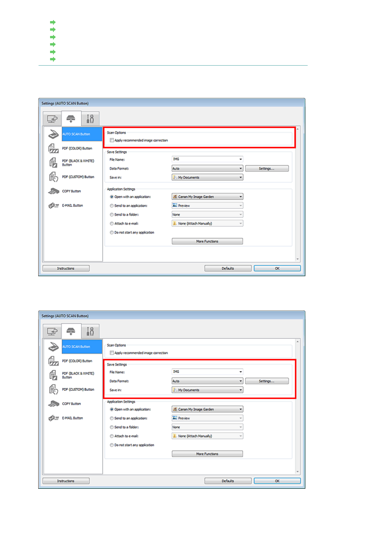Expand 'Save in' My Documents dropdown in bottom dialog

pos(207,390)
